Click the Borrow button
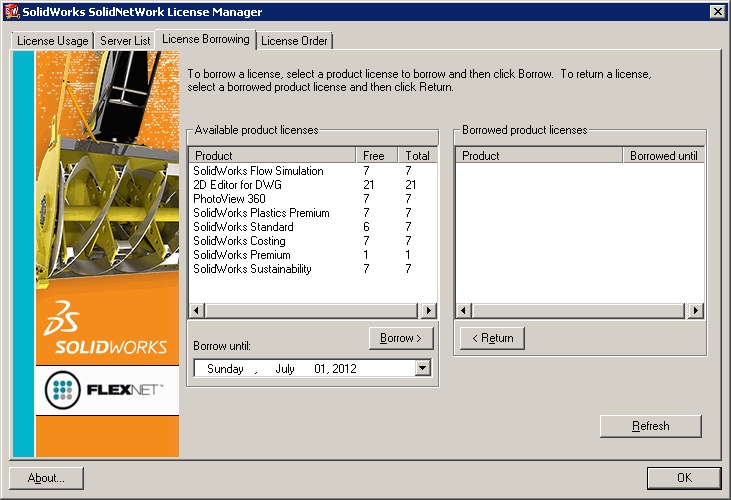731x500 pixels. (x=401, y=338)
